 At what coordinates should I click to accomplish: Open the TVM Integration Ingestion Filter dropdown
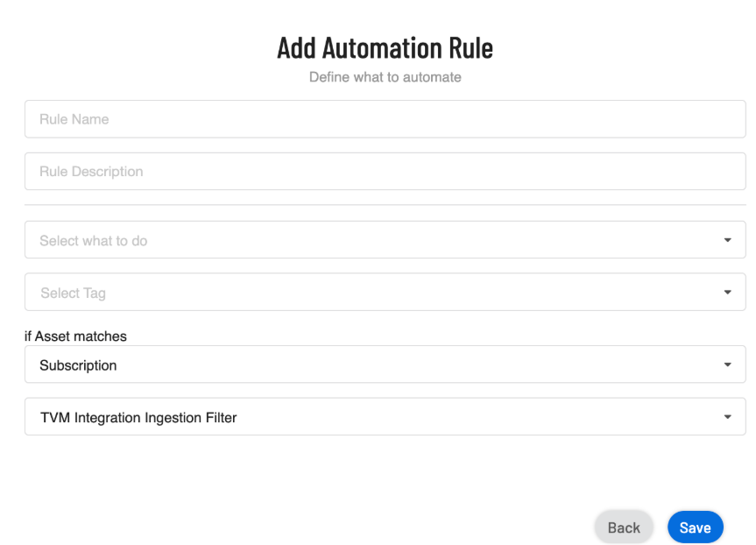(x=385, y=417)
